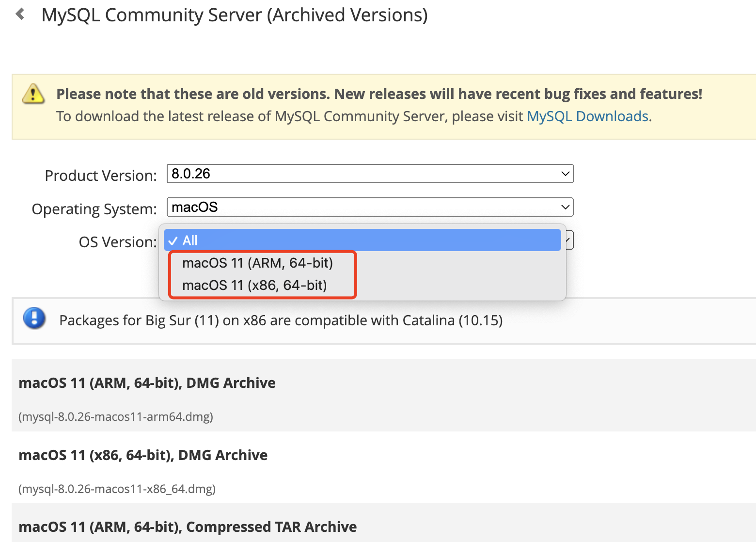
Task: Click the yellow warning triangle icon
Action: coord(32,94)
